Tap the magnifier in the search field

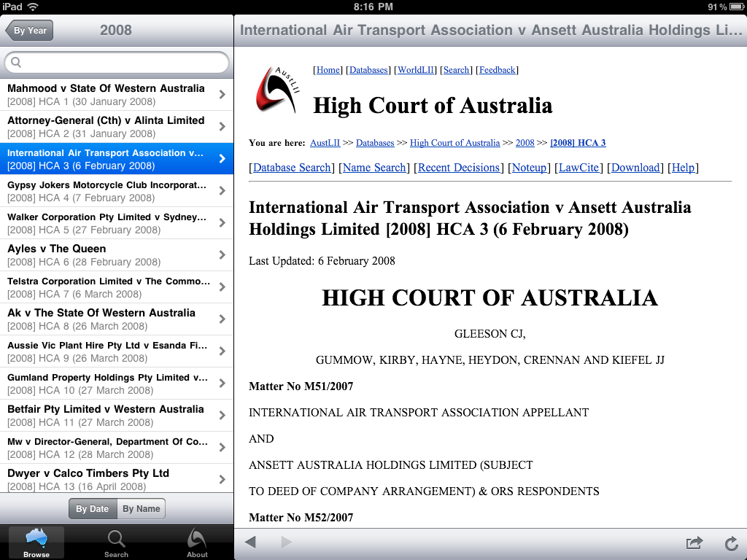click(x=16, y=63)
